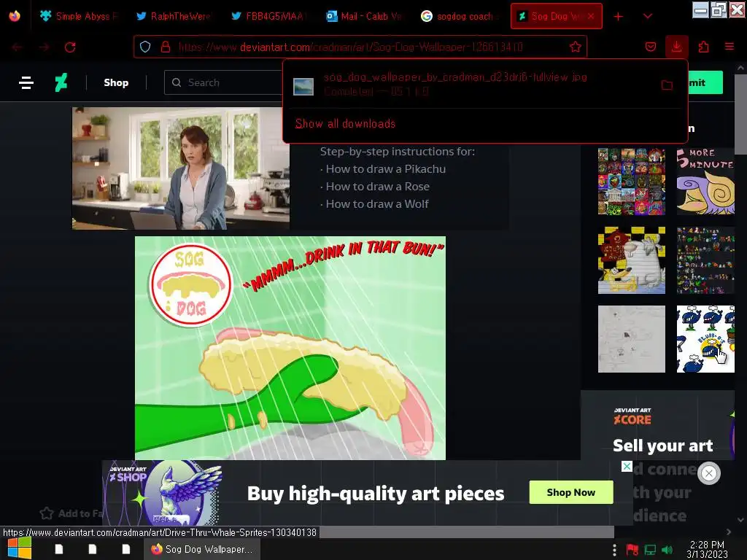Open downloaded sog_dog_wallpaper jpg file
The height and width of the screenshot is (560, 747).
pos(455,84)
